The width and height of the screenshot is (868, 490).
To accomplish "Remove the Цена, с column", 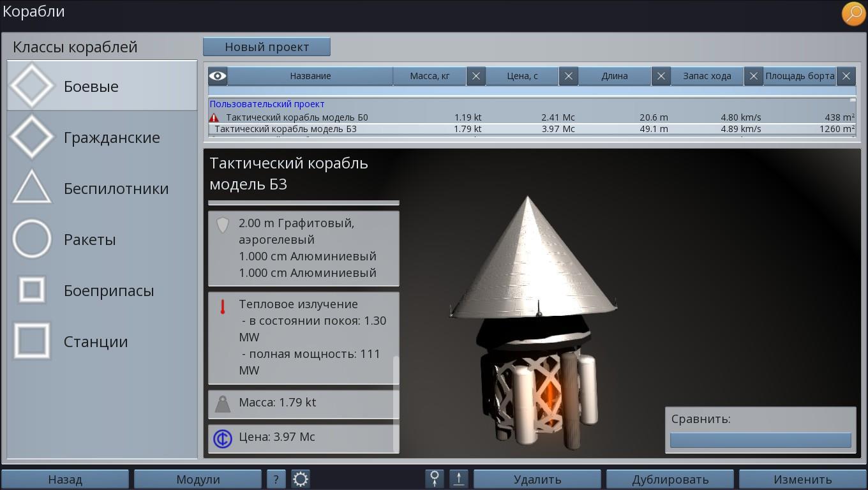I will point(569,76).
